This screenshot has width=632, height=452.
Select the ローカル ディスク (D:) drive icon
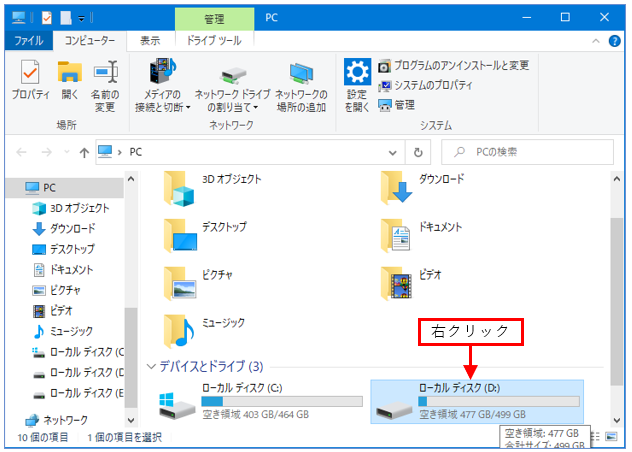[x=394, y=411]
